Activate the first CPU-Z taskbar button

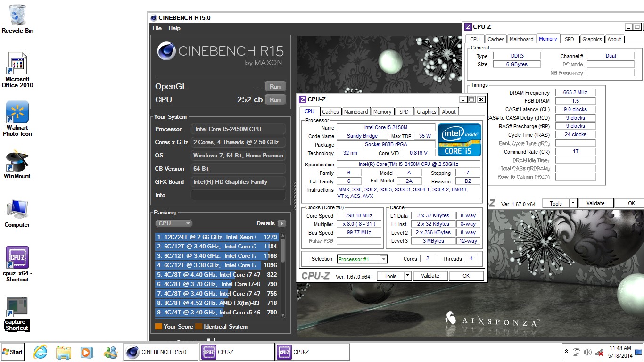(x=237, y=352)
